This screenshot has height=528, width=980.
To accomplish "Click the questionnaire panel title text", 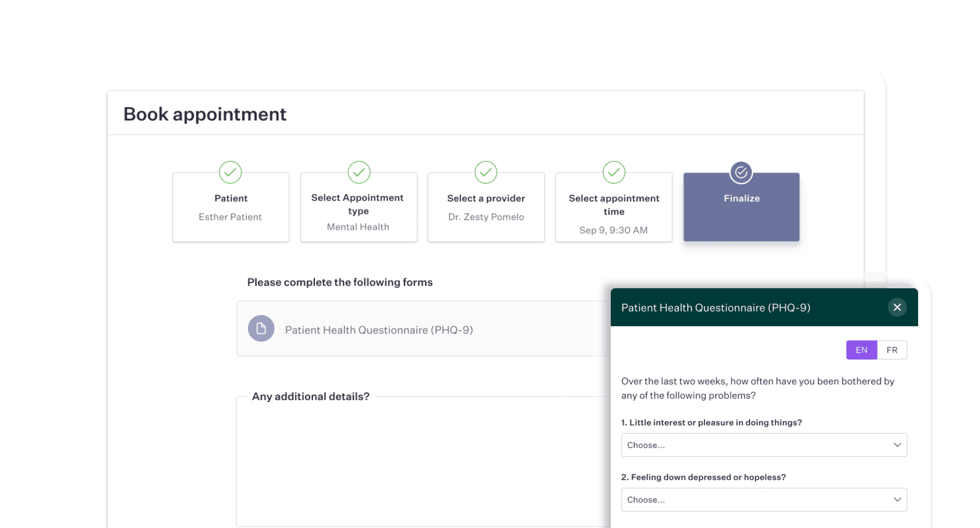I will [x=715, y=307].
